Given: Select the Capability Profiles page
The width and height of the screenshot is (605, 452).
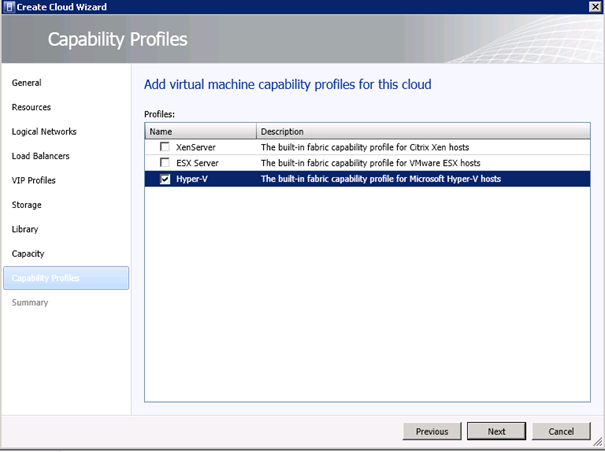Looking at the screenshot, I should (66, 278).
